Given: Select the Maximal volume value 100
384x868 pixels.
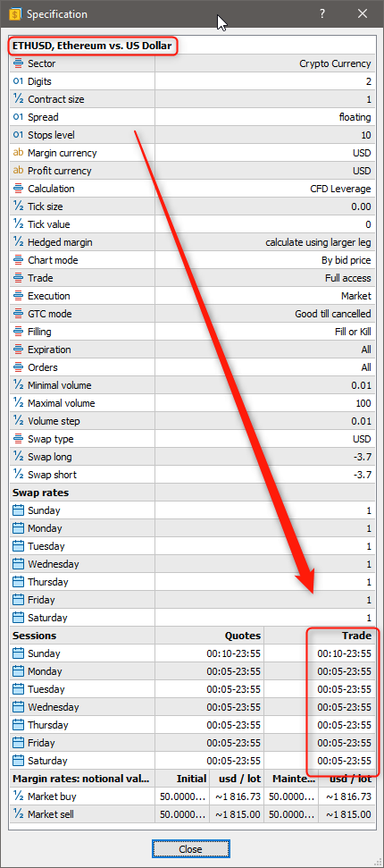Looking at the screenshot, I should pos(363,403).
